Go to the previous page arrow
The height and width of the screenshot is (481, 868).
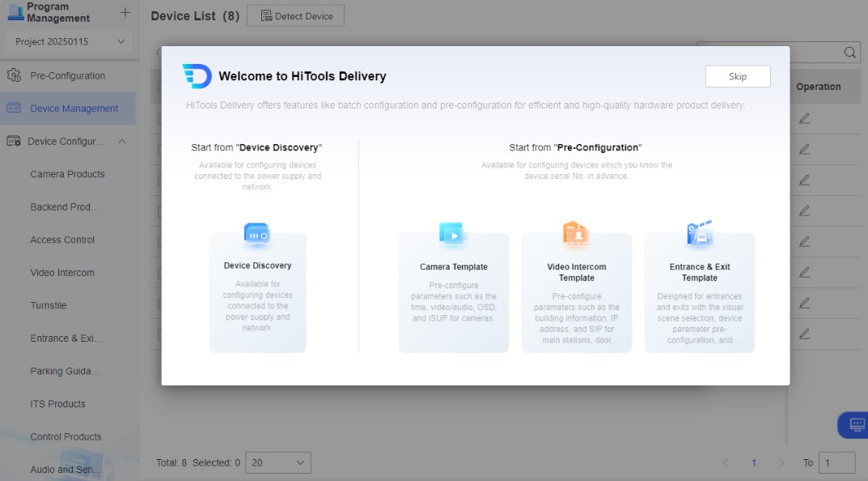pyautogui.click(x=726, y=462)
